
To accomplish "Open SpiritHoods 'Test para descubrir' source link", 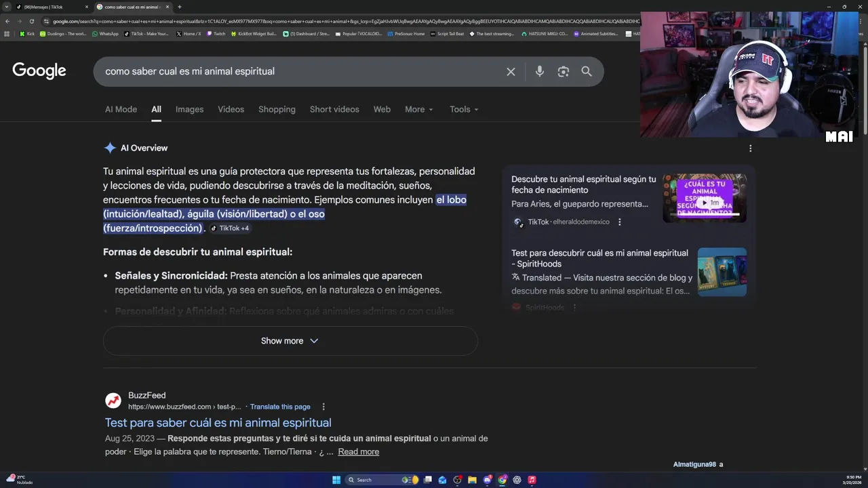I will 599,258.
